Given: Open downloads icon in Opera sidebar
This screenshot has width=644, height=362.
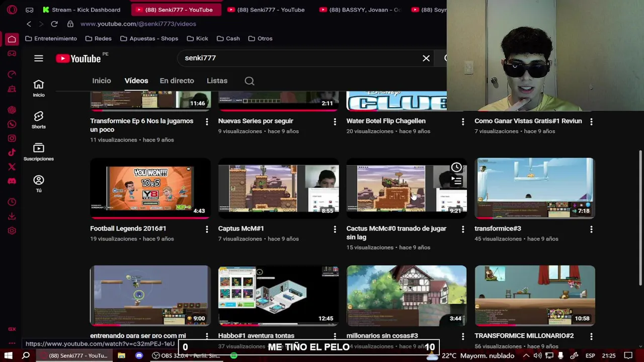Looking at the screenshot, I should coord(12,216).
